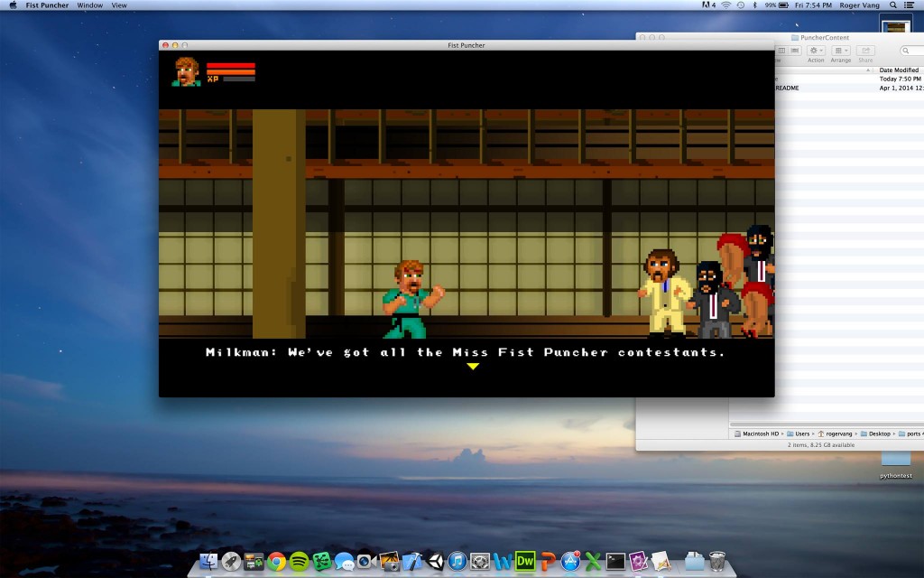The image size is (924, 578).
Task: Click the green-shirt fighter character
Action: tap(411, 299)
